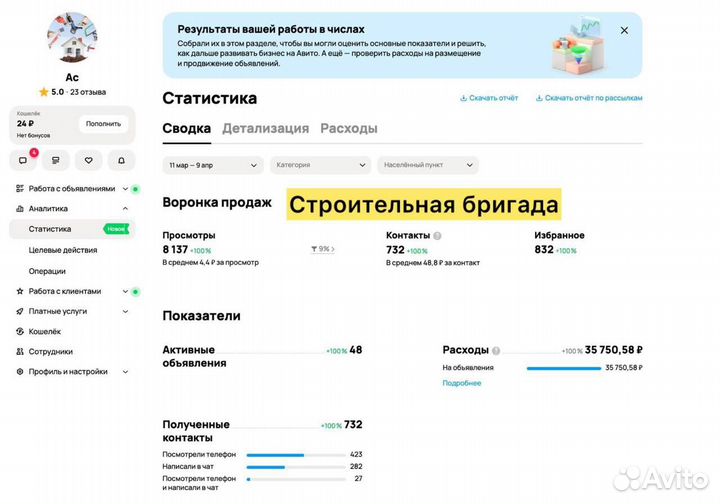Image resolution: width=720 pixels, height=504 pixels.
Task: Click the 23 отзыва reviews link
Action: coord(88,92)
